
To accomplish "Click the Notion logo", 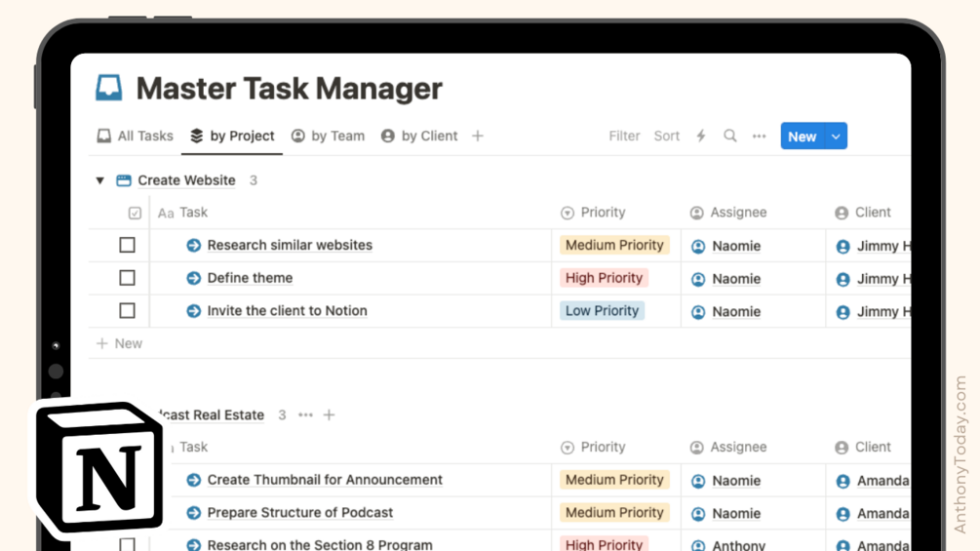I will coord(99,468).
